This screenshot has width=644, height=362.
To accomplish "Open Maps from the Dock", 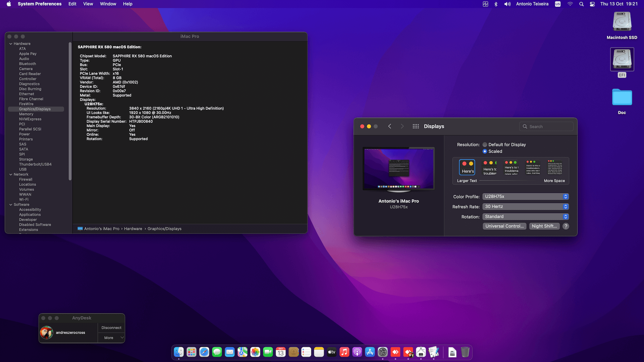I will point(243,352).
